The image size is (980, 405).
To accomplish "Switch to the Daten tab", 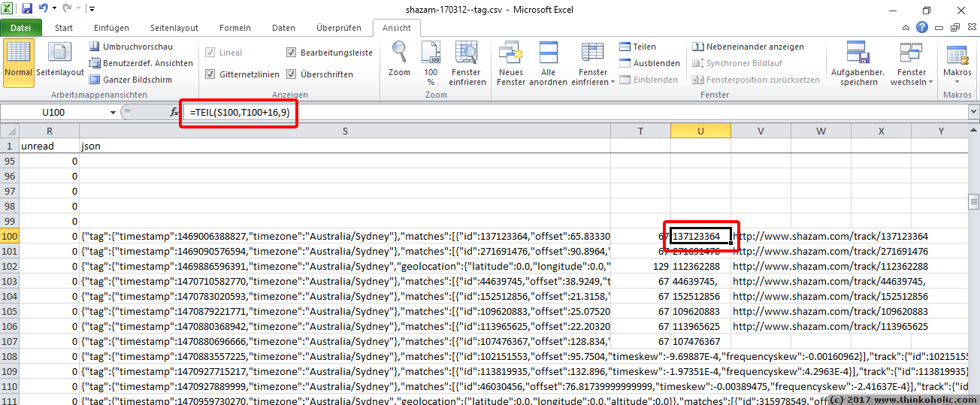I will (283, 28).
